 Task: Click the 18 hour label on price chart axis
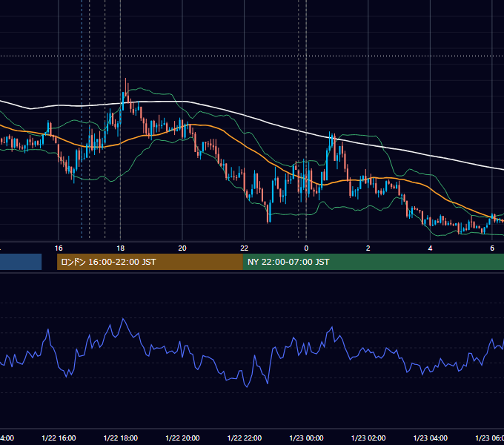[x=121, y=248]
